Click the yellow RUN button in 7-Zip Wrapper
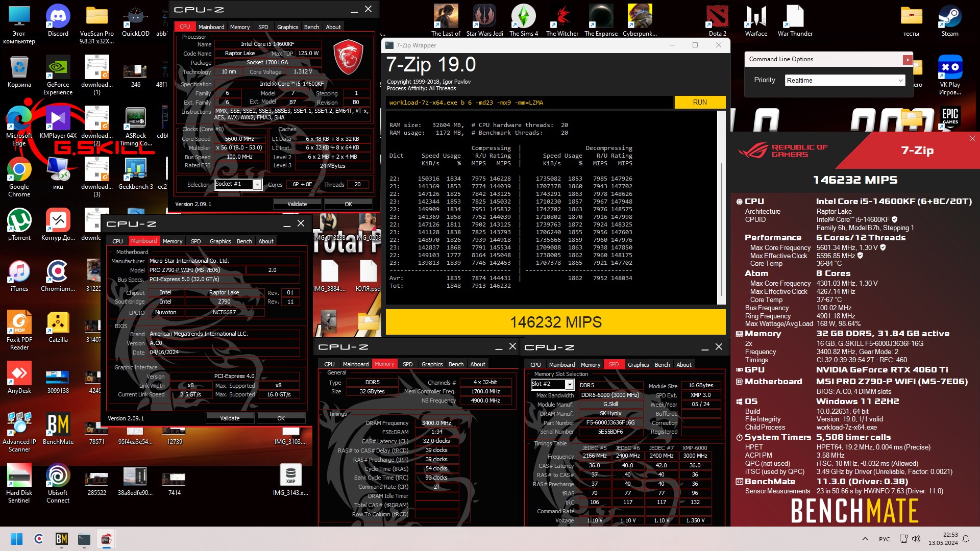 point(700,103)
